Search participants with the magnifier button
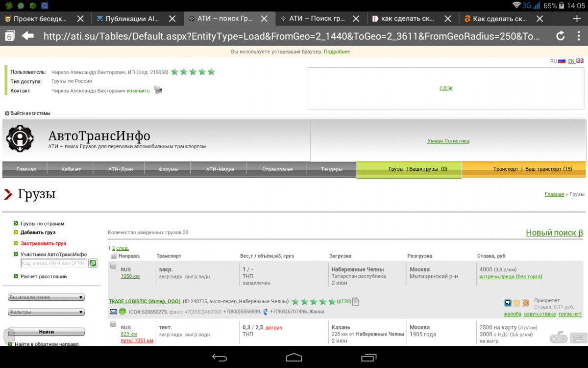Viewport: 588px width, 368px height. [x=93, y=263]
